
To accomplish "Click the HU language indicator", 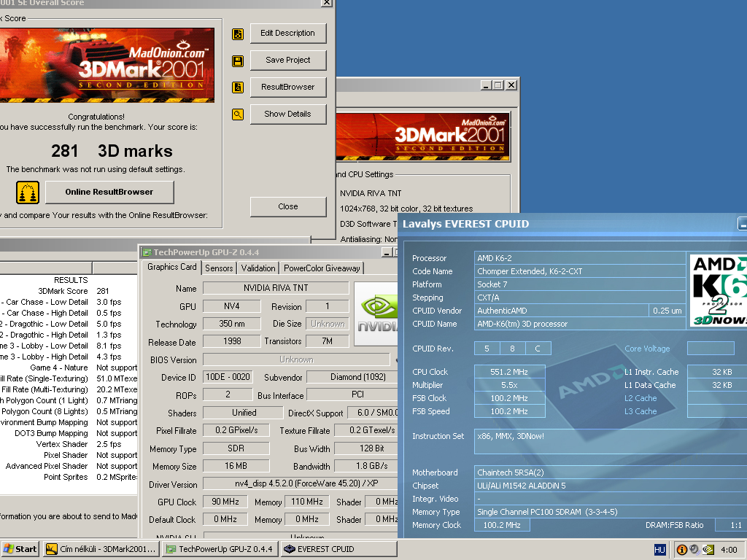I will pos(659,550).
